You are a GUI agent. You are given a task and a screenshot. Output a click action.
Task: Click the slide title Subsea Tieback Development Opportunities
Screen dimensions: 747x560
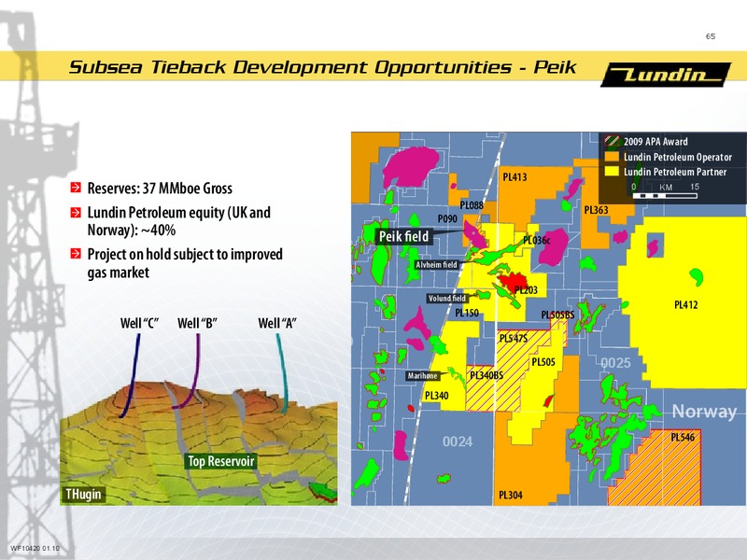point(322,67)
